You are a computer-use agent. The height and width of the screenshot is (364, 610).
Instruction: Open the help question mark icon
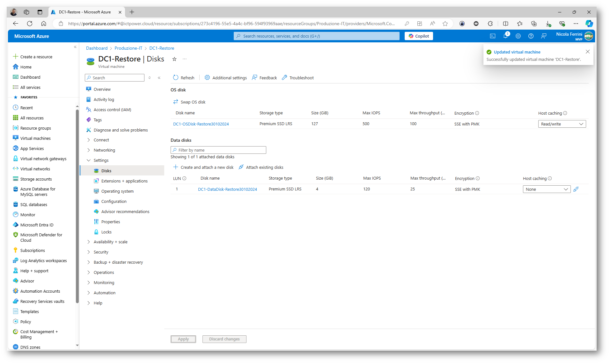tap(531, 36)
